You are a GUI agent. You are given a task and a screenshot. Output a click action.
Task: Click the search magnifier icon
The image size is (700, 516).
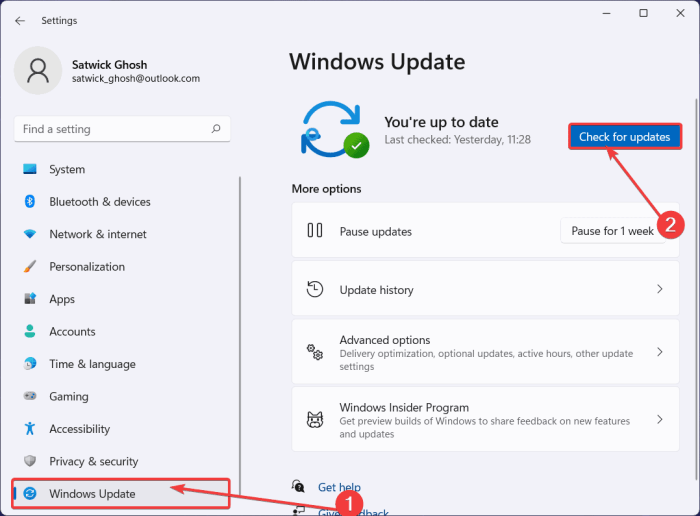click(215, 129)
